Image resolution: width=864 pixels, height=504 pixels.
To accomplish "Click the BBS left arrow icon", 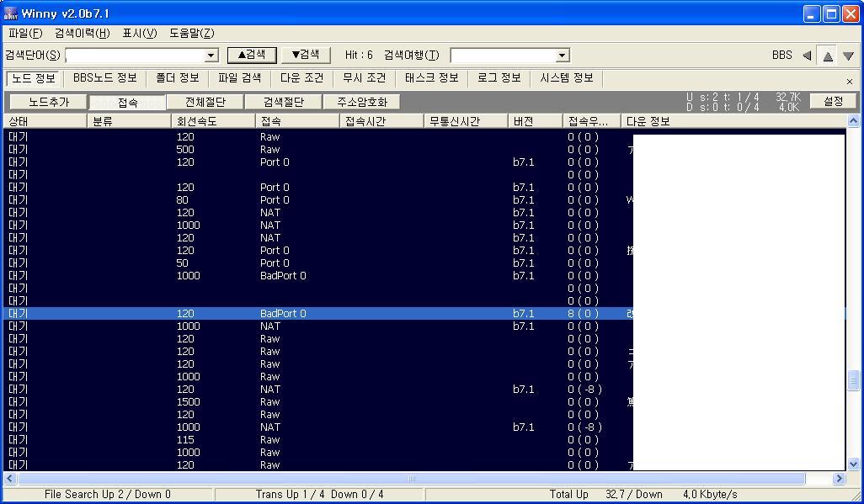I will tap(808, 55).
